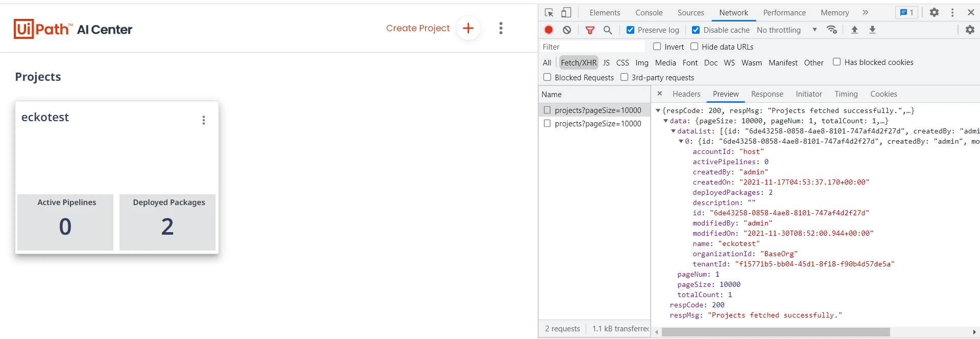Viewport: 980px width, 339px height.
Task: Select the inspect element picker icon
Action: point(549,13)
